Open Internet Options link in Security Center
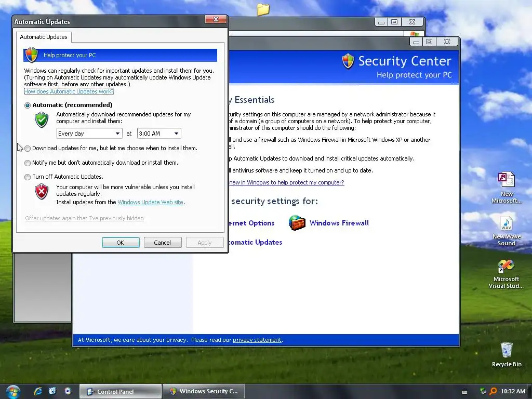 251,223
